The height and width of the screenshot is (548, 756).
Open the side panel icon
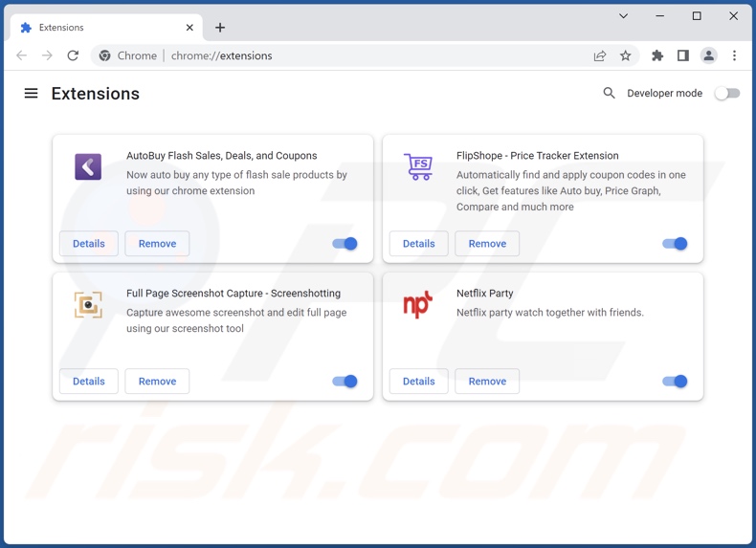682,55
